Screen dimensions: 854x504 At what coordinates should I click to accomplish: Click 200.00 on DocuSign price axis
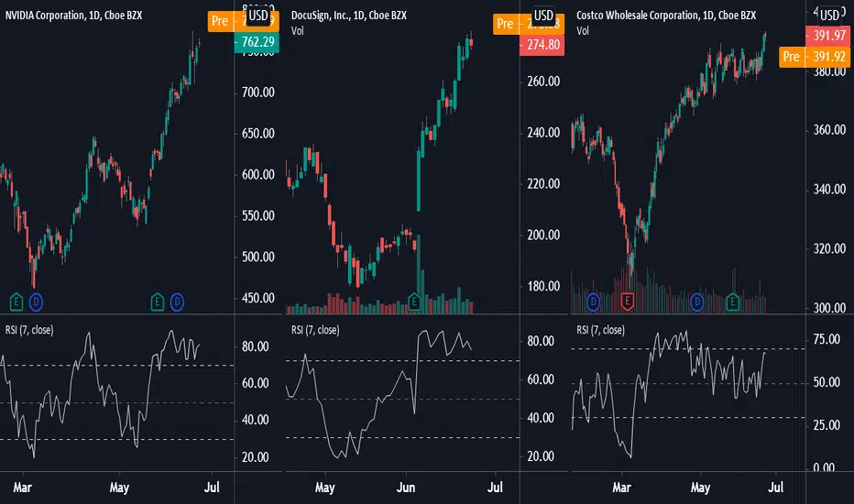click(543, 235)
